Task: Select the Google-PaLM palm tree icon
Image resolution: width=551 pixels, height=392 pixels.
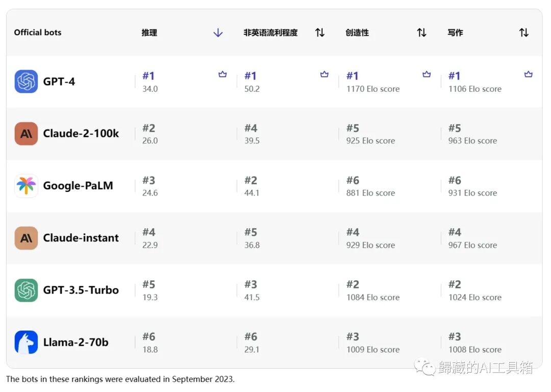Action: click(26, 186)
